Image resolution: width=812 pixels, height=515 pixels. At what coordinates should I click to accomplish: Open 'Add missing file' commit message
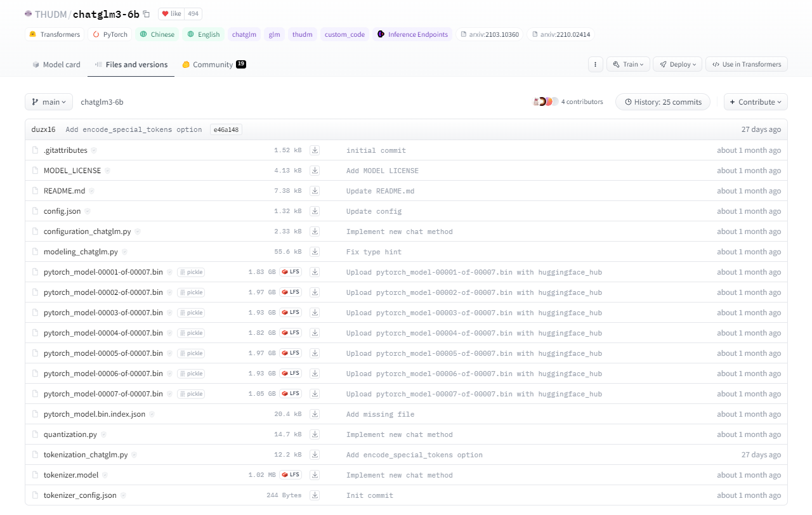[x=380, y=414]
